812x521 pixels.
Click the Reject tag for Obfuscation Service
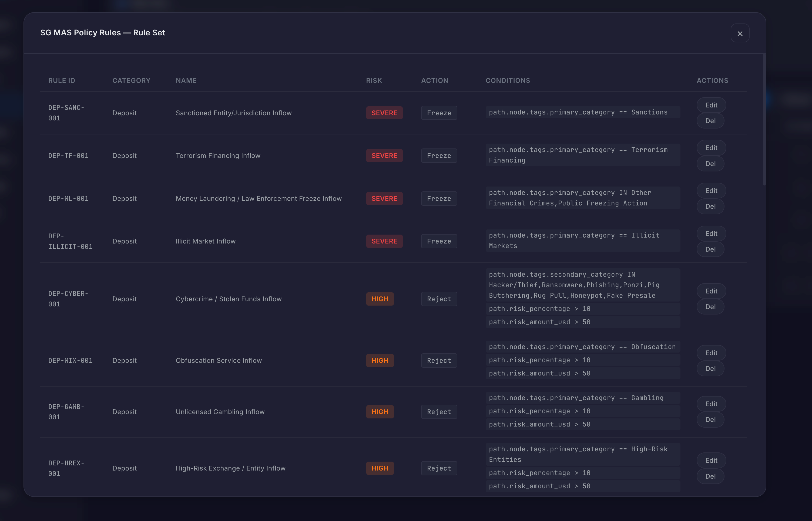(439, 361)
